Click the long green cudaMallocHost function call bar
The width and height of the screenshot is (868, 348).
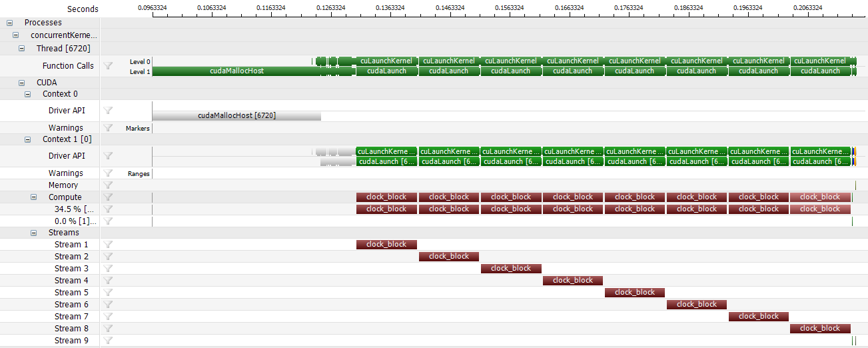pos(236,71)
